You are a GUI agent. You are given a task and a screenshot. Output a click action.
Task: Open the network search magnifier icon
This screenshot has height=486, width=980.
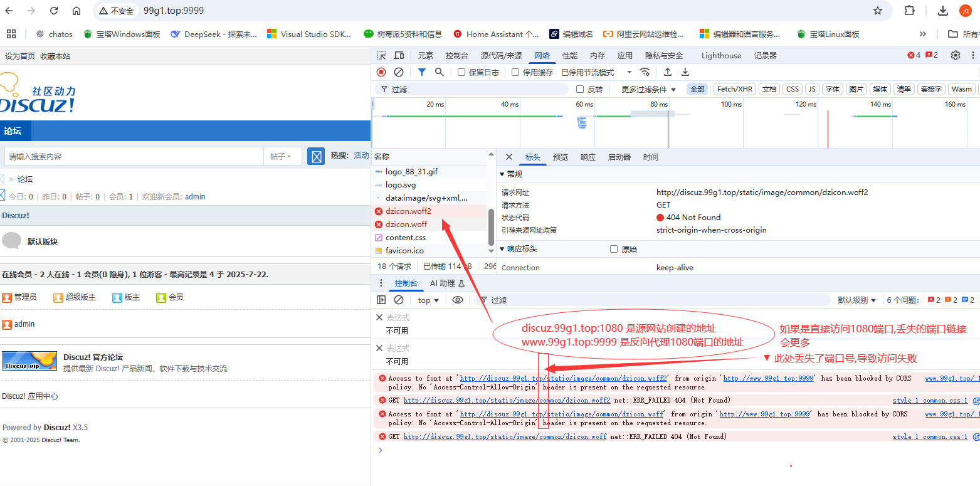(x=440, y=72)
